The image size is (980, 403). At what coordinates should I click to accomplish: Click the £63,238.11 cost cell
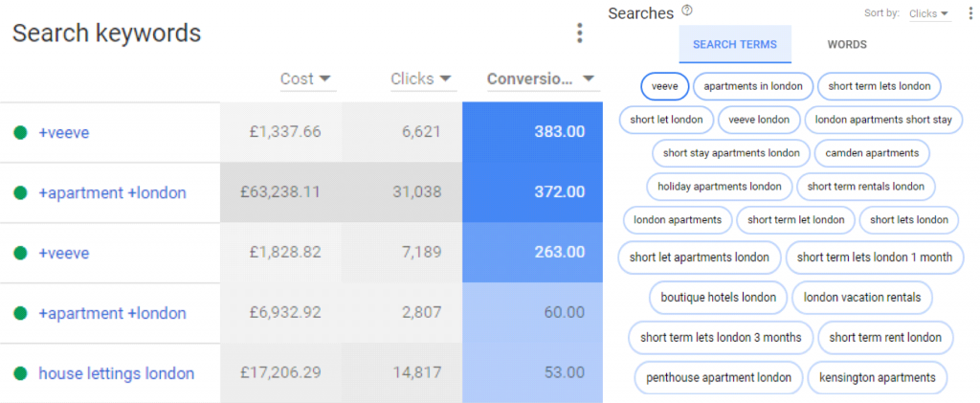pos(280,192)
